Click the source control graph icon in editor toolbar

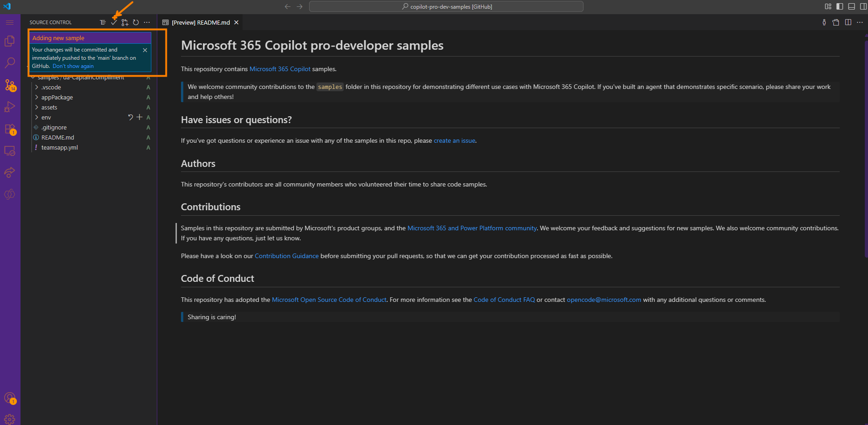pyautogui.click(x=824, y=22)
